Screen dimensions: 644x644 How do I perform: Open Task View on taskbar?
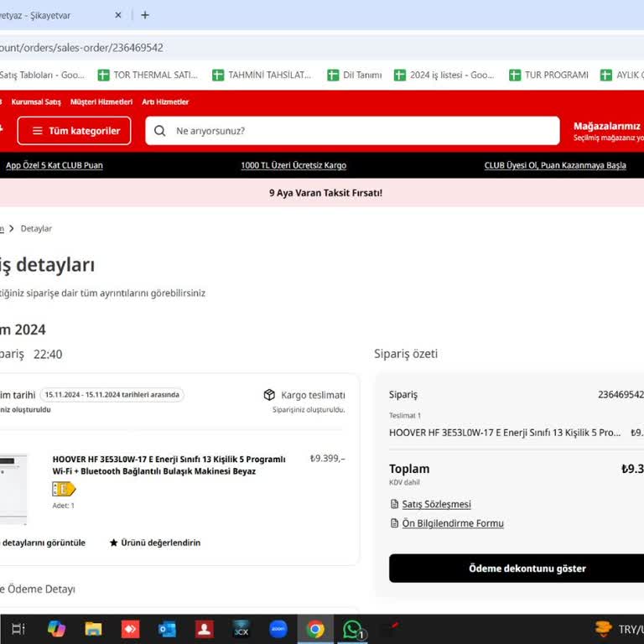pyautogui.click(x=18, y=629)
